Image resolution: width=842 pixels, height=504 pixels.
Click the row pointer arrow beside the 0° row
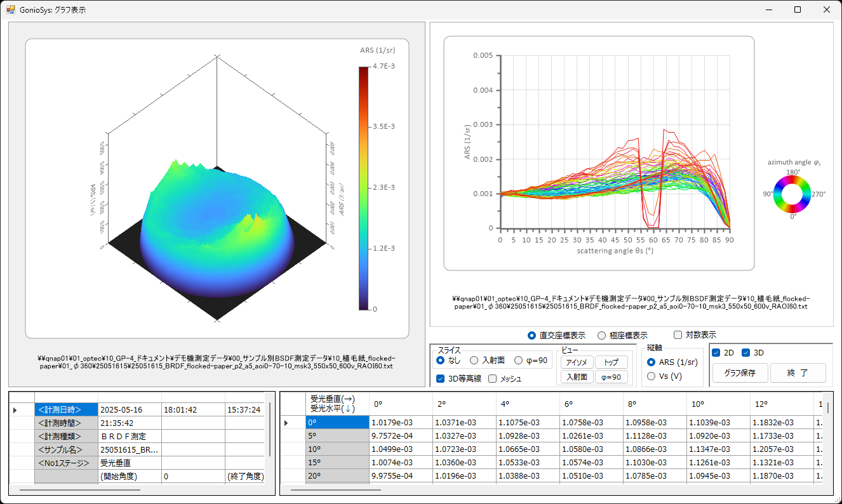point(286,423)
